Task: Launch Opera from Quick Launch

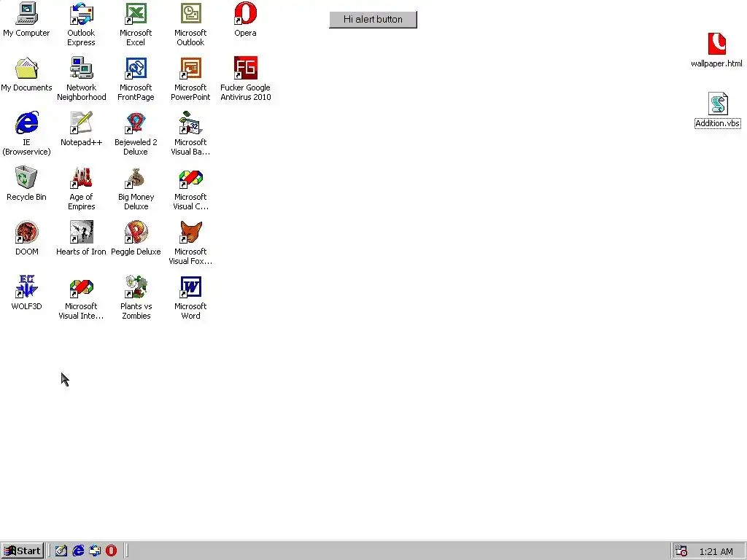Action: (111, 551)
